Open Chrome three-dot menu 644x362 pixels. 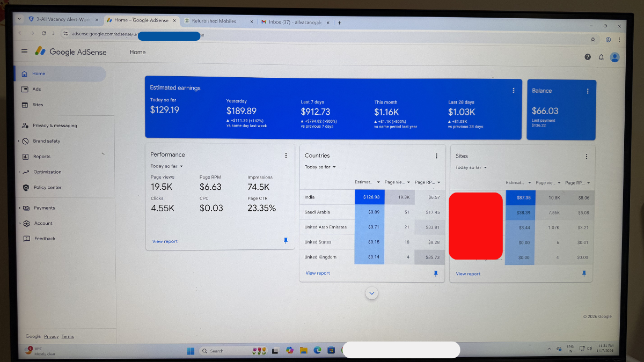(620, 40)
